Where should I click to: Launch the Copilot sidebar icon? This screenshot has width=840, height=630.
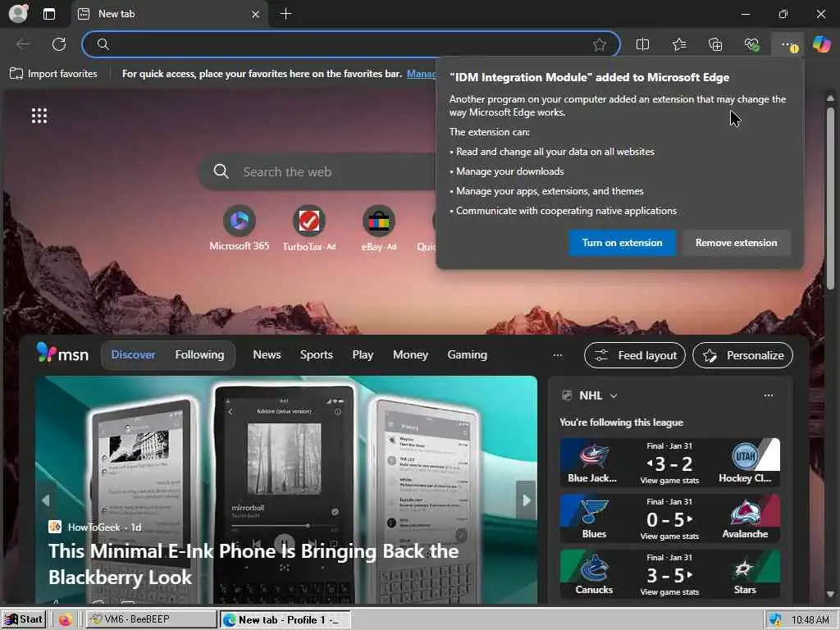[x=821, y=44]
